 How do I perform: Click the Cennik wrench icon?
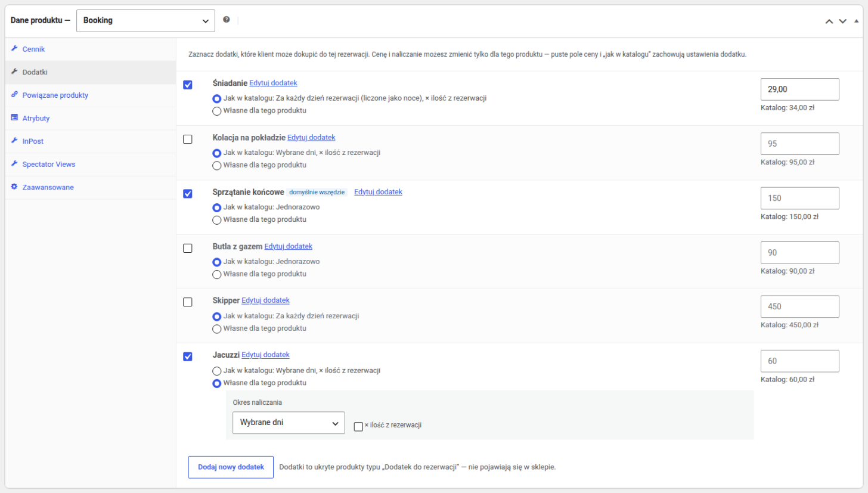tap(14, 48)
